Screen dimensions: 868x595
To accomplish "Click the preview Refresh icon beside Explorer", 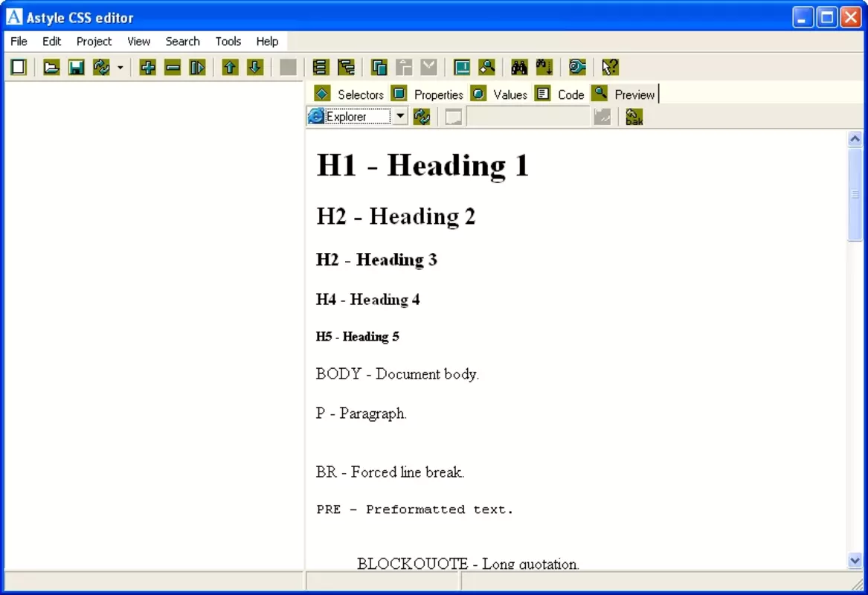I will (422, 116).
